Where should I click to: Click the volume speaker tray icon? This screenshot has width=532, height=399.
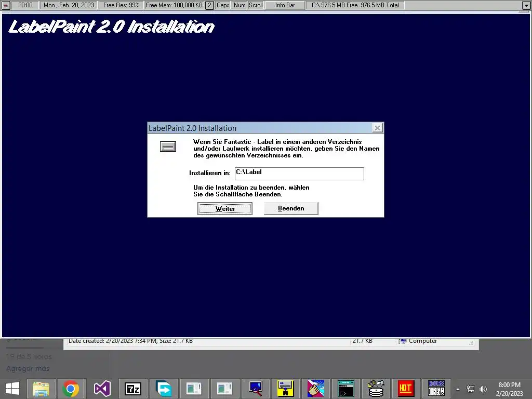coord(483,389)
